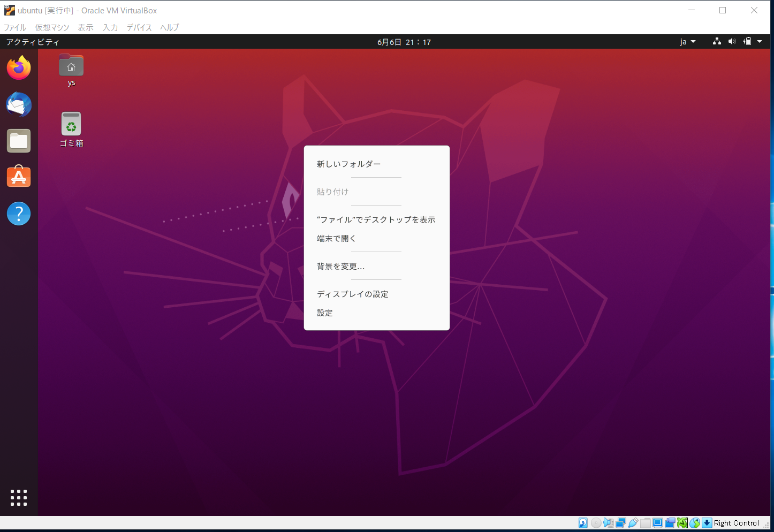Click the keyboard capture arrow indicator in VirtualBox status bar

coord(707,523)
